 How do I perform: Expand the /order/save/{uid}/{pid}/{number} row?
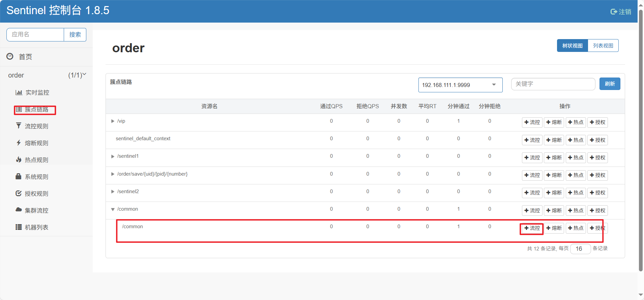[113, 174]
